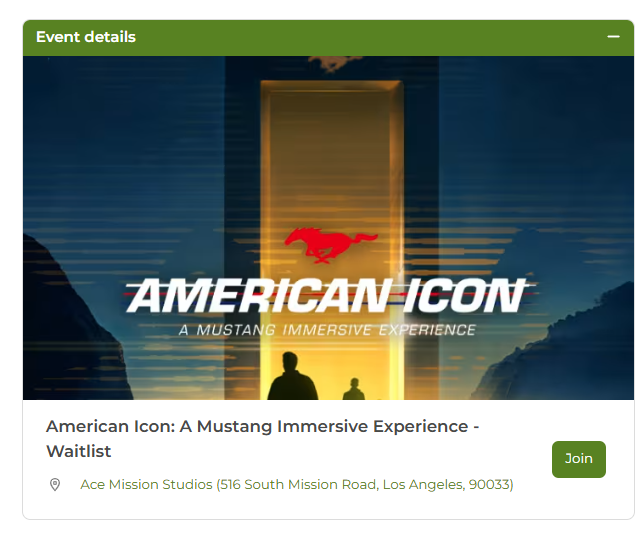The image size is (637, 546).
Task: Click the glowing yellow doorway in the image
Action: 332,162
